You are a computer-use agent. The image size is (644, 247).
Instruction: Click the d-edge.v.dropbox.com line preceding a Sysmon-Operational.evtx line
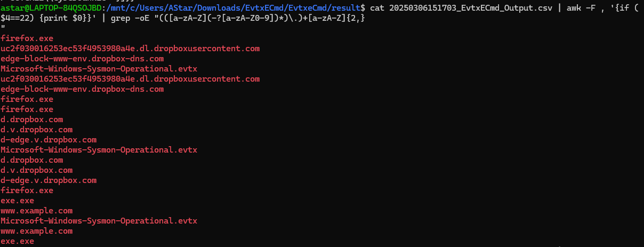49,140
